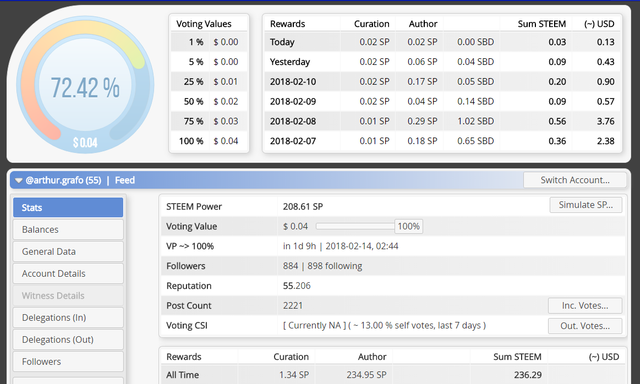Click the 1.02 SBD value
Viewport: 640px width, 384px height.
476,121
